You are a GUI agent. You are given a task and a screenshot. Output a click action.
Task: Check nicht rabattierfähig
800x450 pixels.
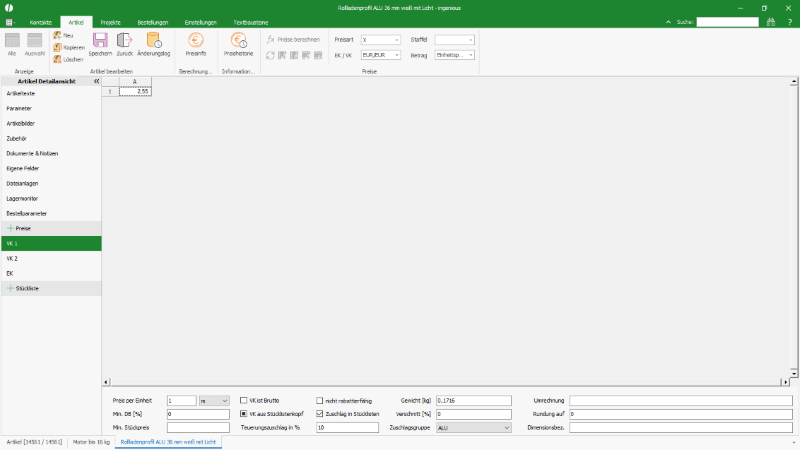(319, 401)
